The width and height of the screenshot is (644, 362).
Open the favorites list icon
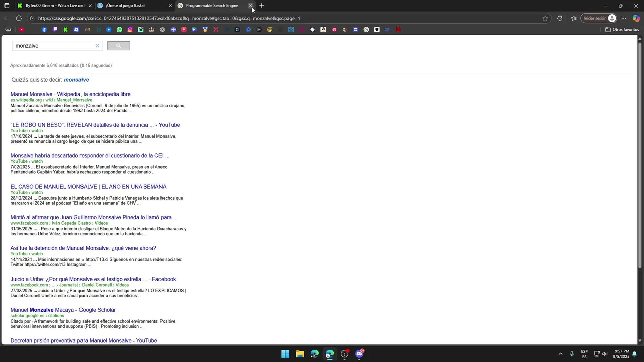(x=574, y=18)
